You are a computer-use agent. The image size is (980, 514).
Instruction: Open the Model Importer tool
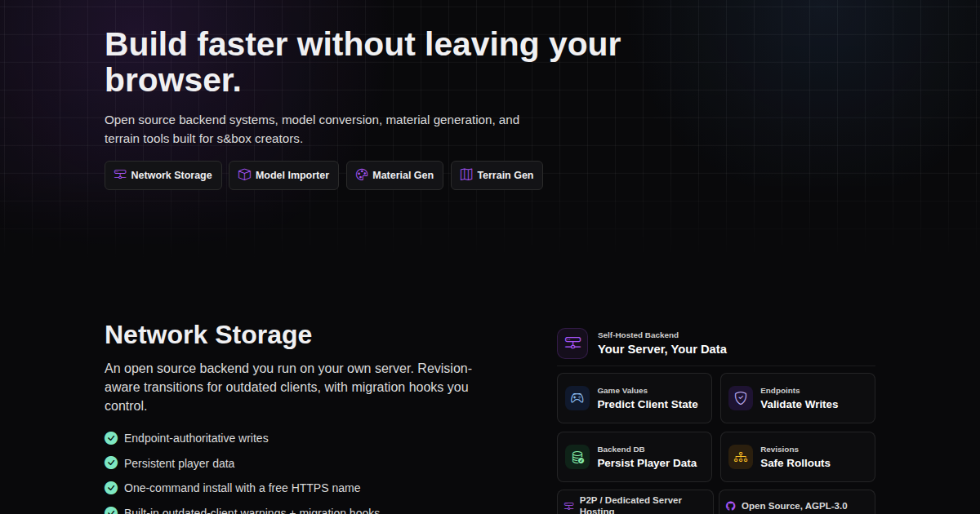click(x=283, y=175)
